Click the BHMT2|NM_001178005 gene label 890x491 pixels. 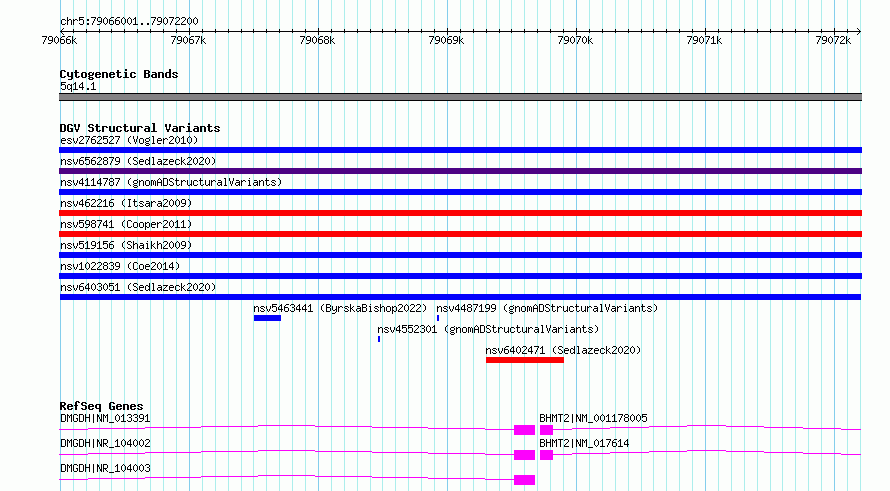coord(593,418)
